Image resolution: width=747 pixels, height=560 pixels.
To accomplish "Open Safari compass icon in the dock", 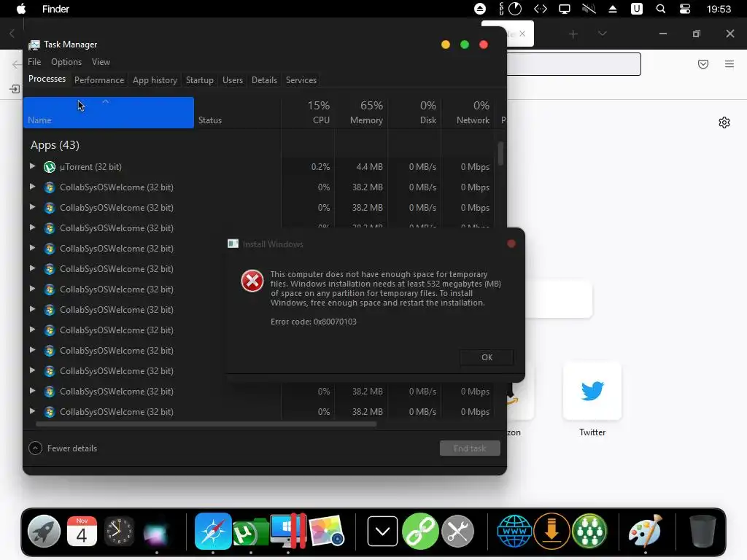I will point(213,531).
